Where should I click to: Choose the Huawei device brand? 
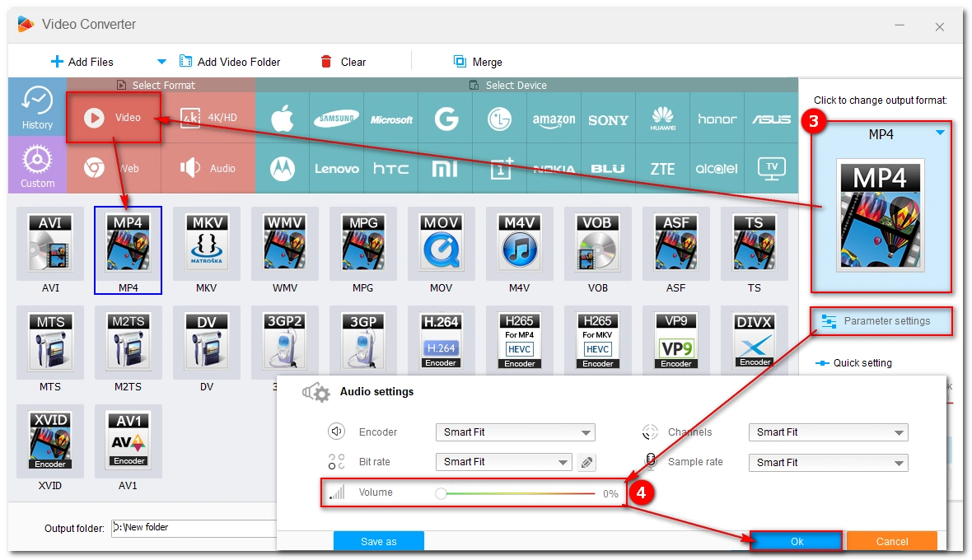[662, 118]
